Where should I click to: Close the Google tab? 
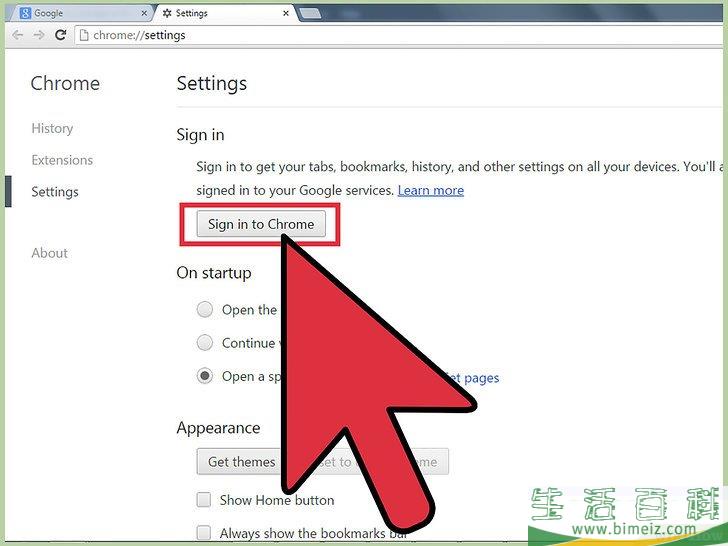[x=144, y=13]
